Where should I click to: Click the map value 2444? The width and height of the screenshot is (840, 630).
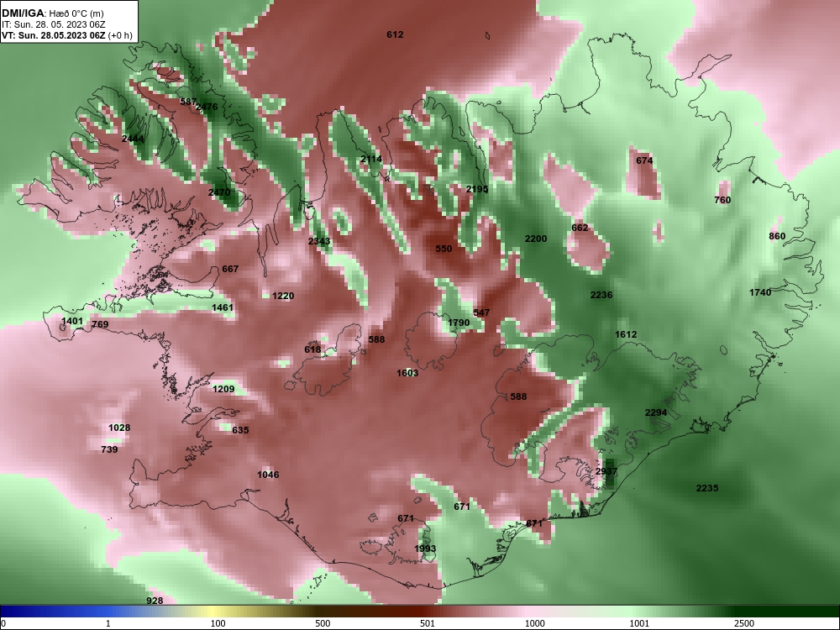pyautogui.click(x=133, y=139)
